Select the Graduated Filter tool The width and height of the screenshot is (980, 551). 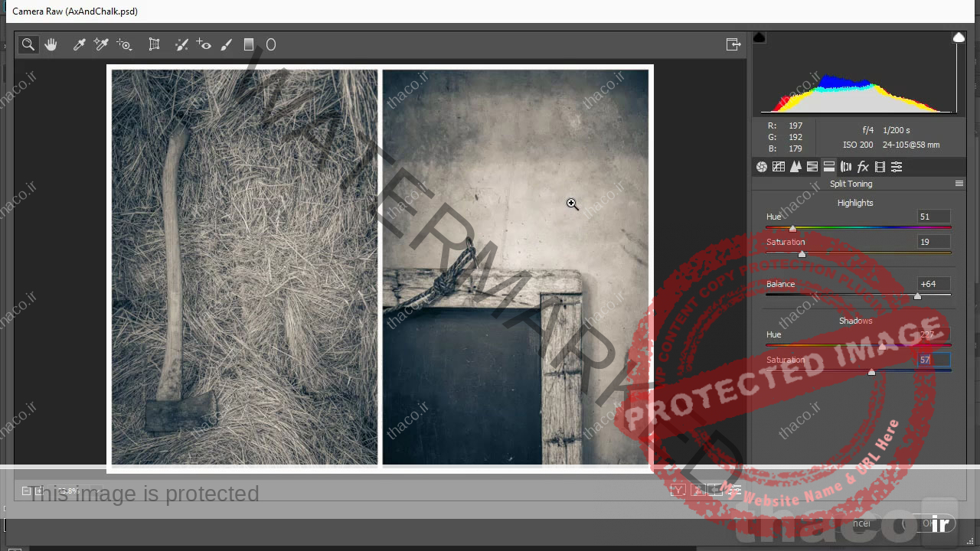[248, 44]
